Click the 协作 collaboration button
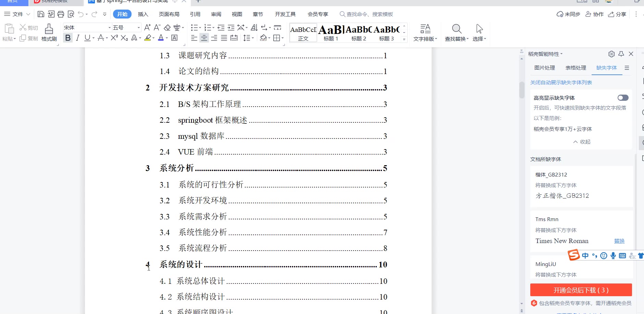Screen dimensions: 644x314 [594, 14]
